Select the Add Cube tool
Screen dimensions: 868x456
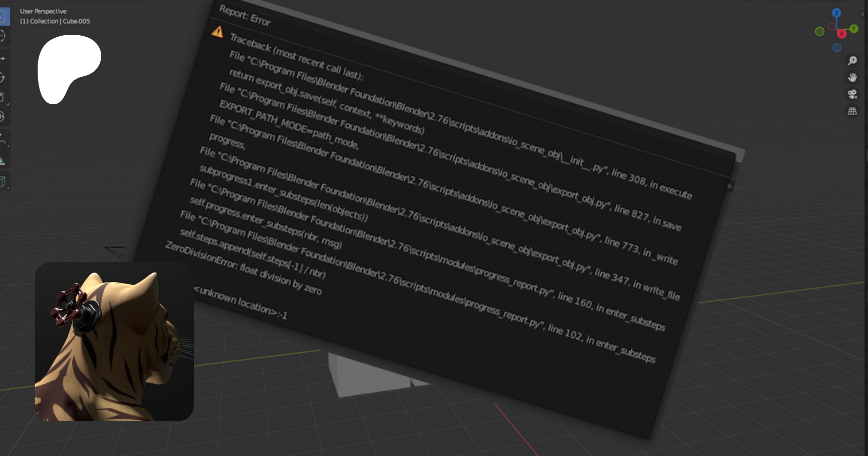click(x=3, y=182)
